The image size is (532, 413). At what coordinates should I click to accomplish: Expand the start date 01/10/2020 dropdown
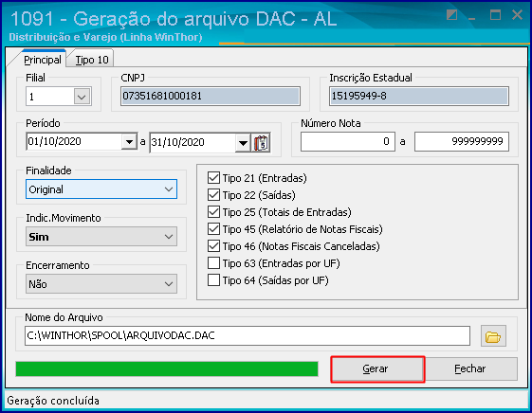(129, 141)
